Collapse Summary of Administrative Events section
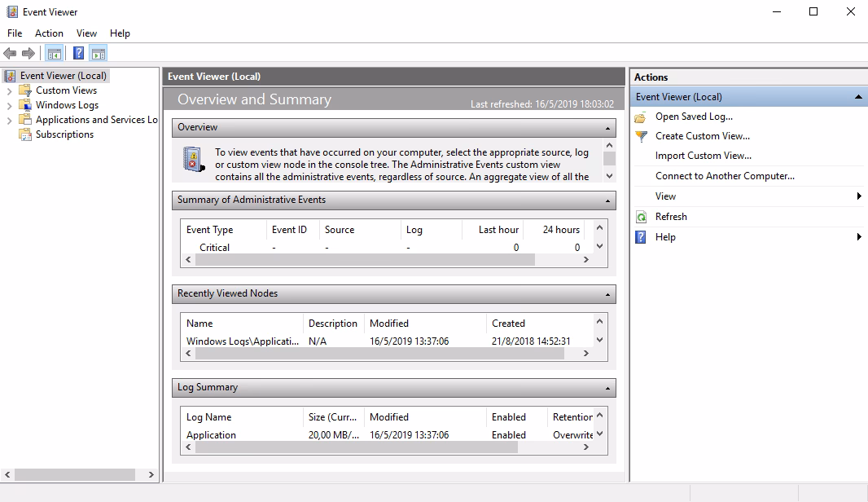868x502 pixels. point(607,200)
